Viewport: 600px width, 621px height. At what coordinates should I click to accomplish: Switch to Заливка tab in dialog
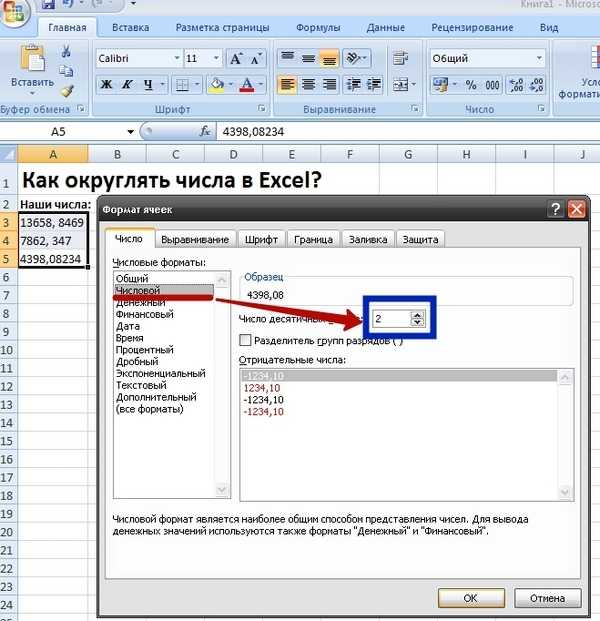pos(368,240)
